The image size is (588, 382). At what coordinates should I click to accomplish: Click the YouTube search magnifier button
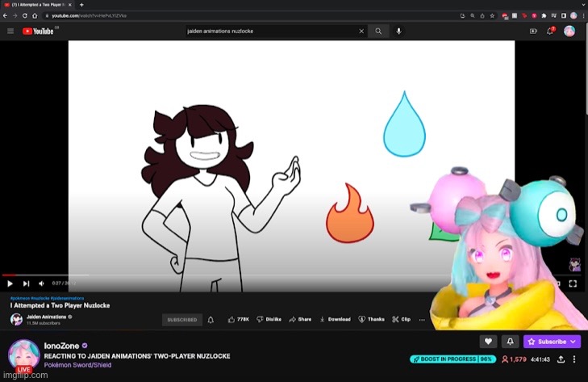pos(378,31)
